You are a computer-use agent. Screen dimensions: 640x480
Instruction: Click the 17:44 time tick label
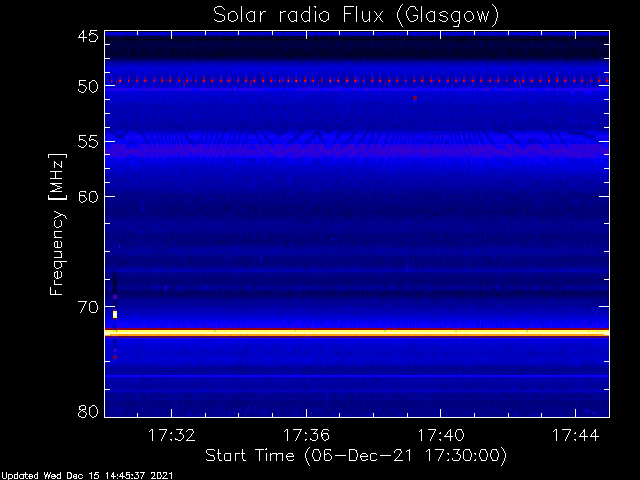[x=576, y=435]
